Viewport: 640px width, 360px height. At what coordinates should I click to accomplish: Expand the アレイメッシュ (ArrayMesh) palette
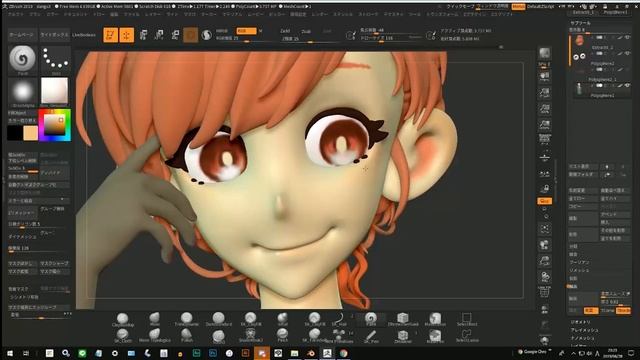click(x=584, y=330)
